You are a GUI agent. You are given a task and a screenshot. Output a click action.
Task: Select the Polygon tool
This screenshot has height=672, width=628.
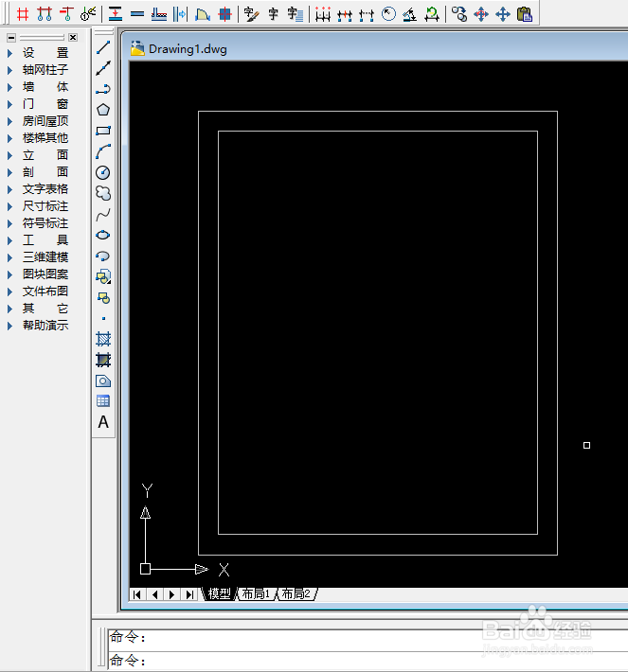click(x=103, y=110)
